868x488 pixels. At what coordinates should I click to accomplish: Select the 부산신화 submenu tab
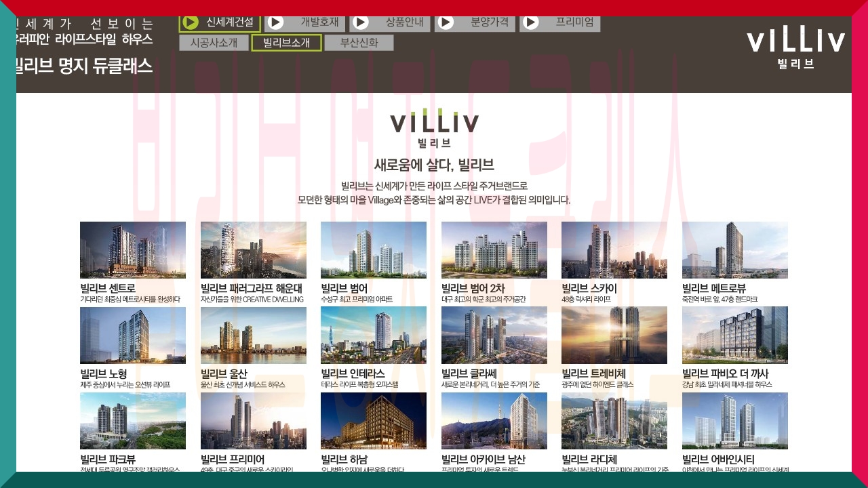pos(359,43)
